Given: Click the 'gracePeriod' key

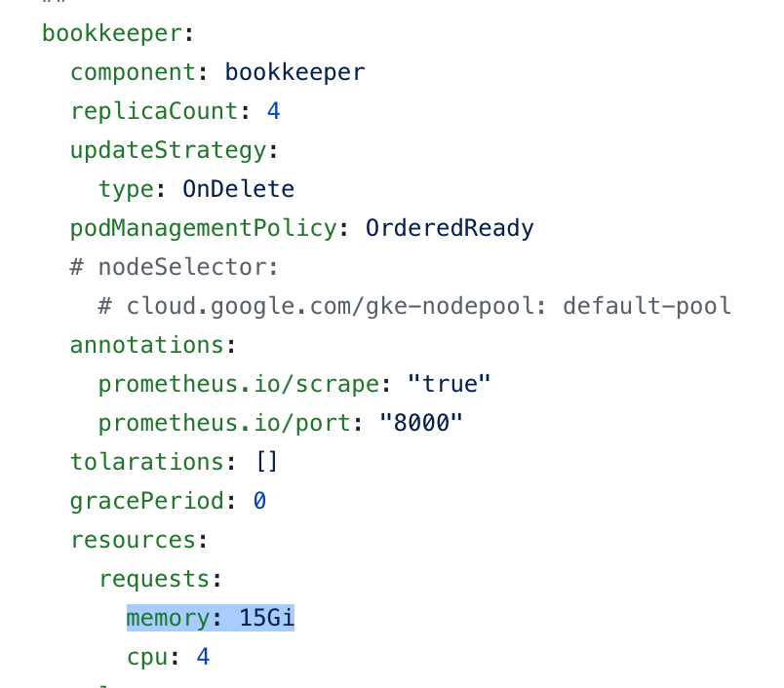Looking at the screenshot, I should [x=147, y=501].
